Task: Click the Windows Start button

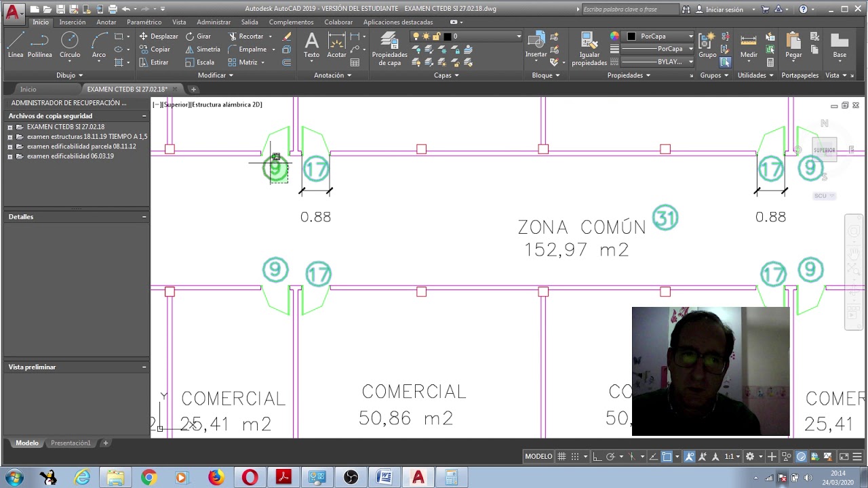Action: [14, 478]
